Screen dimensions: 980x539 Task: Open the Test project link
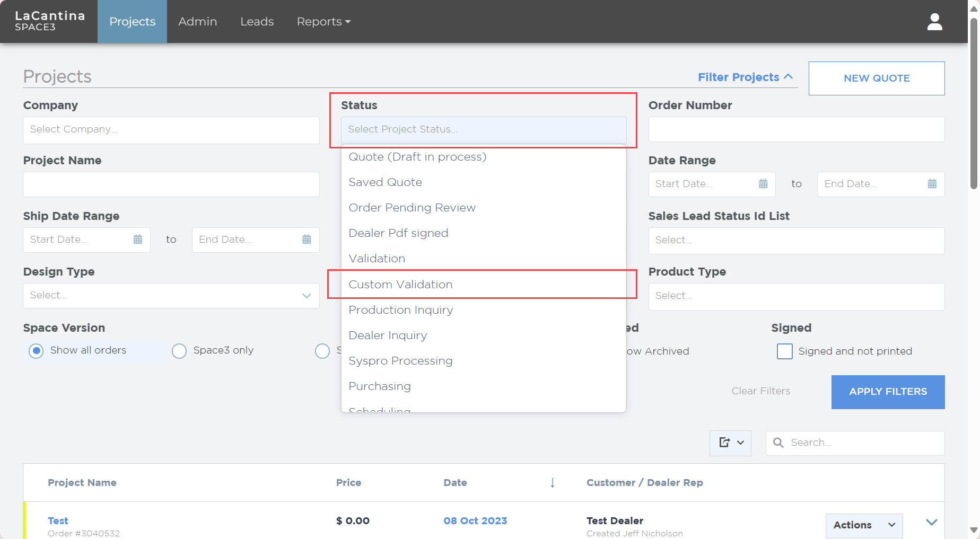tap(58, 521)
